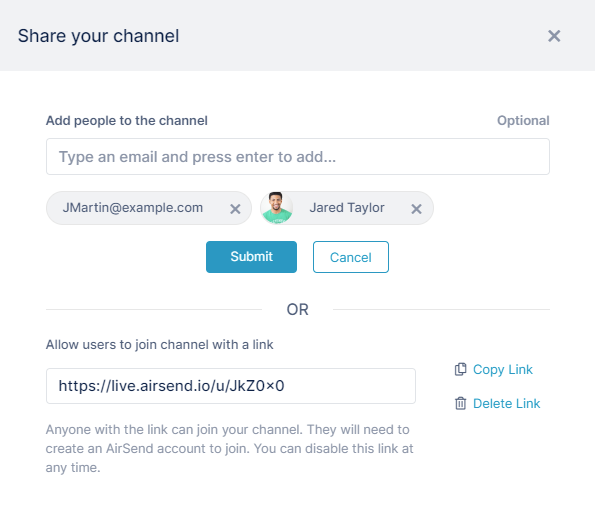
Task: Click the Delete Link text link
Action: [x=506, y=403]
